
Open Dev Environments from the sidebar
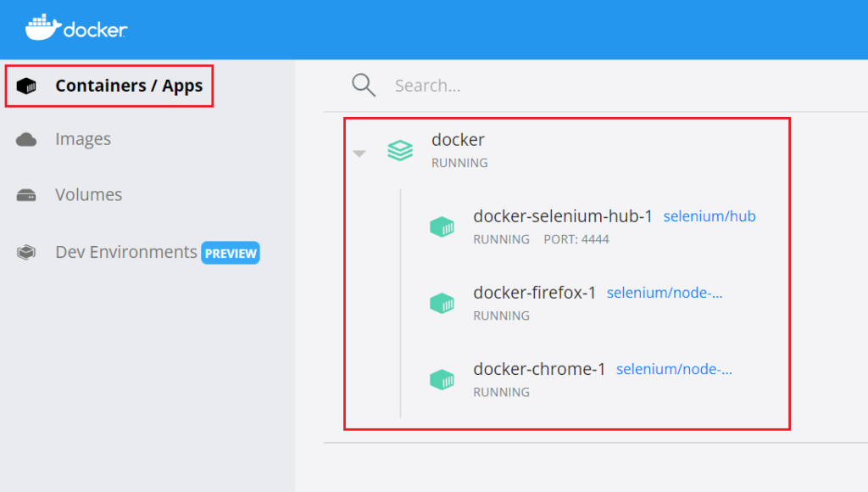click(x=126, y=252)
